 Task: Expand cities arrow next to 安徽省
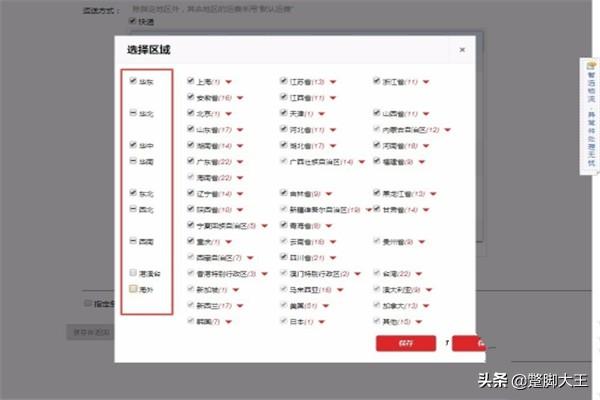click(x=240, y=98)
